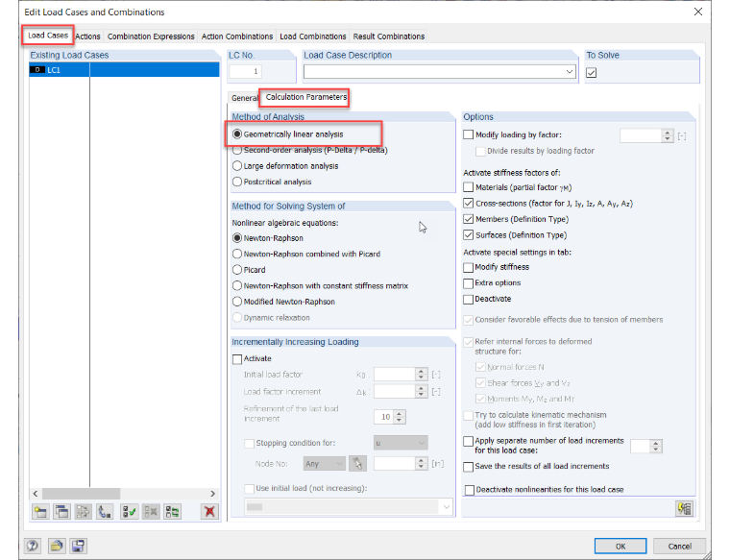
Task: Click the initial load factor k0 stepper
Action: click(421, 375)
